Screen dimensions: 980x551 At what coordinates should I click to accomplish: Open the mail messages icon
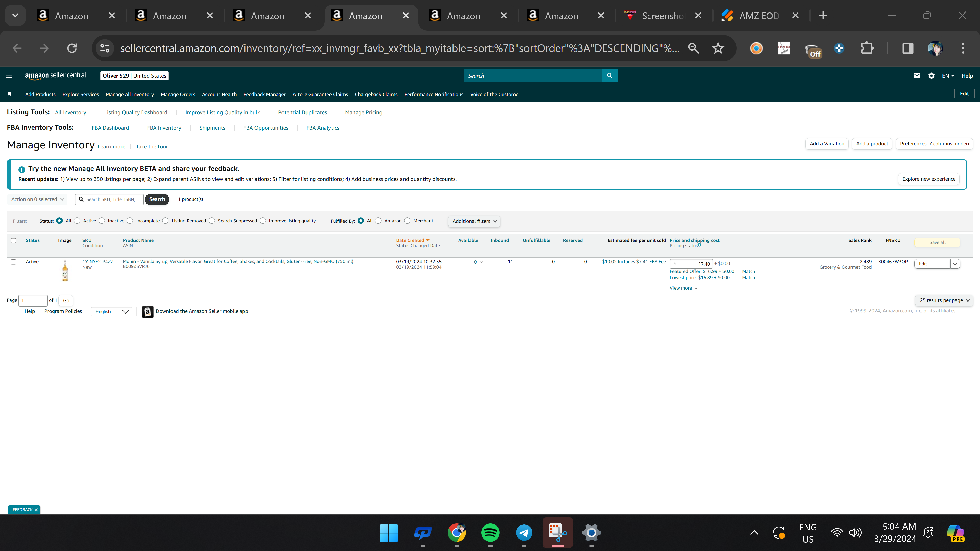[917, 76]
